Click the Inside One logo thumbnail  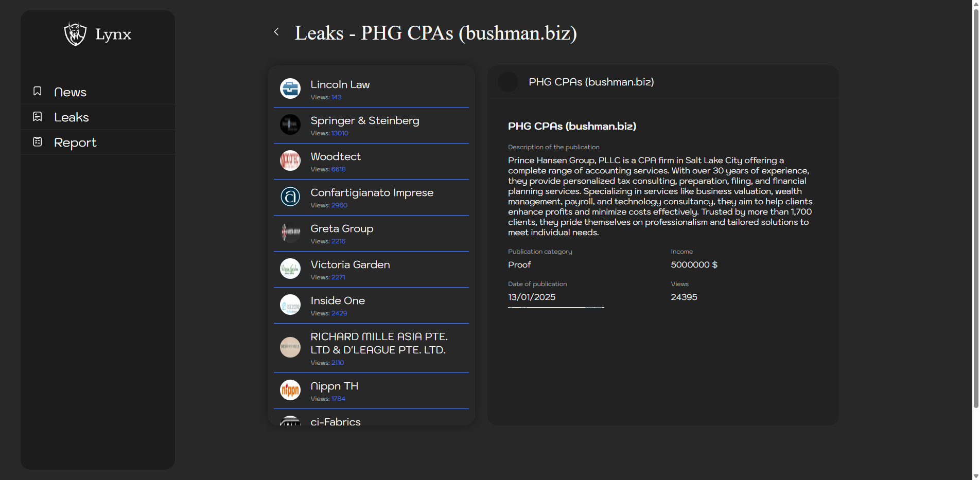(290, 305)
